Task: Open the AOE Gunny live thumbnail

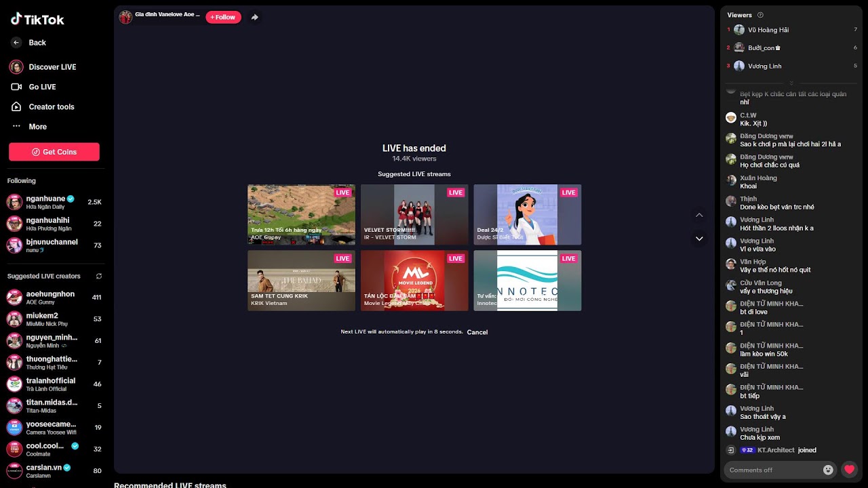Action: tap(301, 214)
